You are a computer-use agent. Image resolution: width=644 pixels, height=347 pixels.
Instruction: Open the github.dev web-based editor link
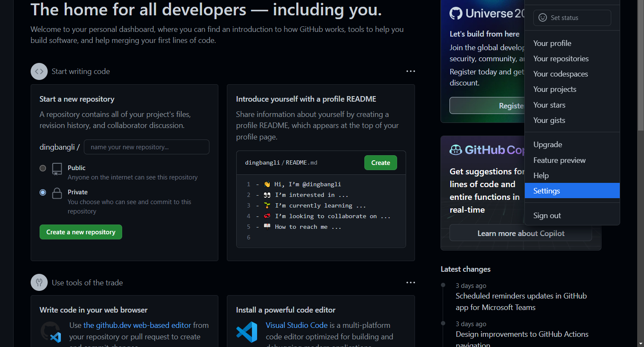pyautogui.click(x=137, y=325)
